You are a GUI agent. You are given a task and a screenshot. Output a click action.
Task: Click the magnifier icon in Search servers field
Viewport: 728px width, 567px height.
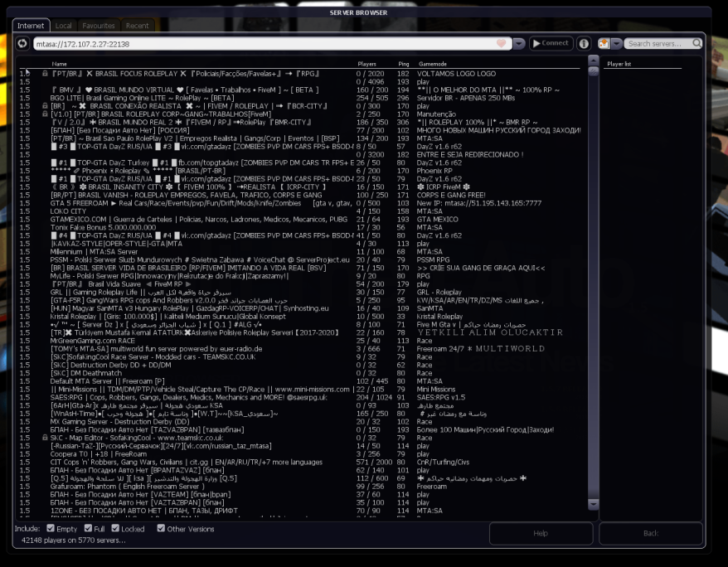[x=697, y=43]
